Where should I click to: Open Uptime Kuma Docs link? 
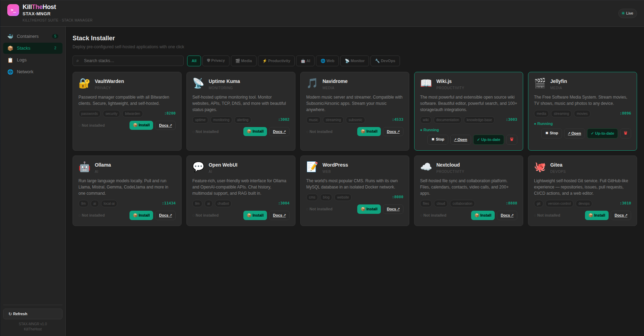pos(279,132)
